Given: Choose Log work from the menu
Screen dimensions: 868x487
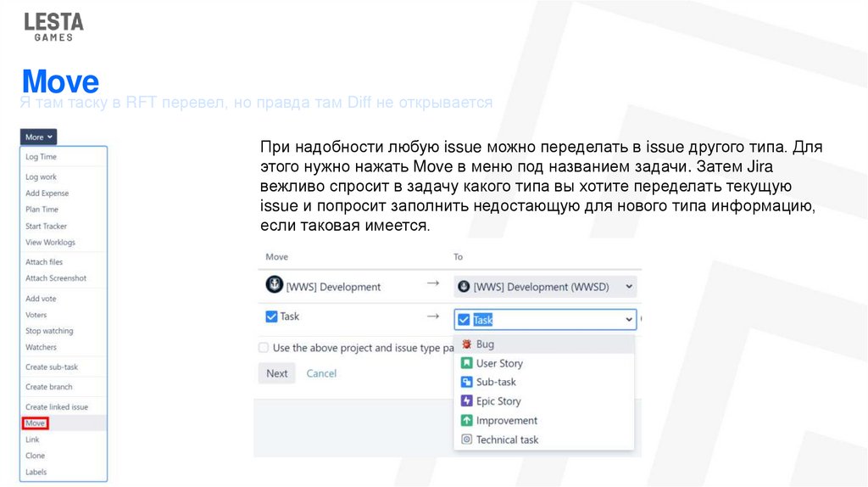Looking at the screenshot, I should coord(63,176).
